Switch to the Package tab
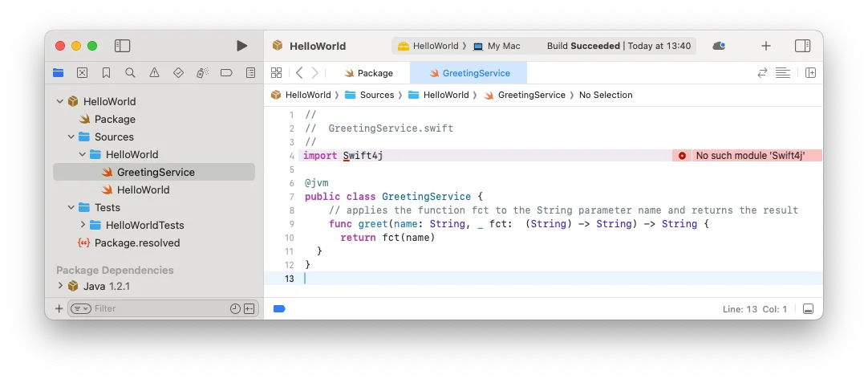868x379 pixels. pyautogui.click(x=369, y=73)
